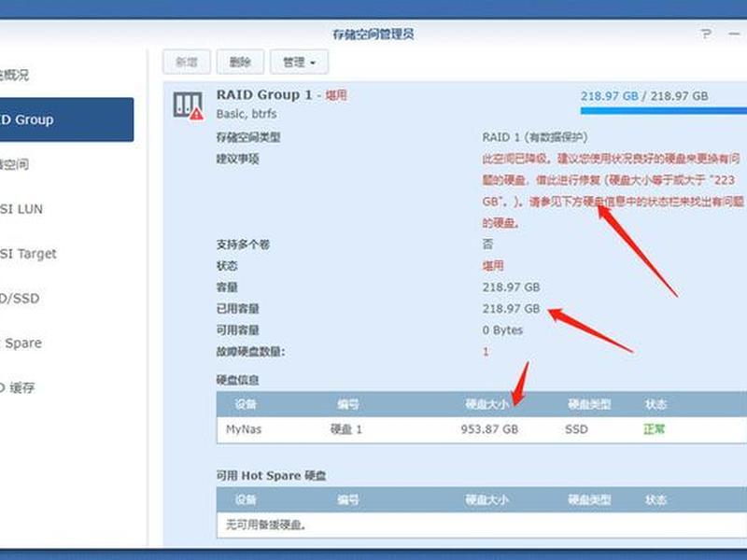Click the failed disk count value 1
This screenshot has width=747, height=560.
point(486,352)
